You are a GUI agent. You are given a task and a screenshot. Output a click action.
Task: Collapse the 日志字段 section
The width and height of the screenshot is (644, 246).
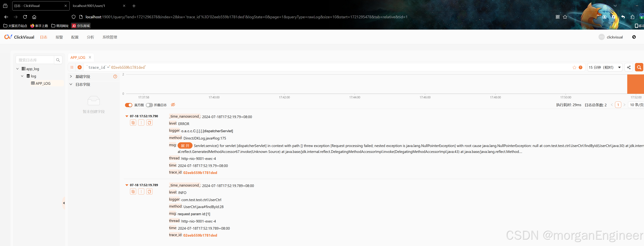point(71,84)
